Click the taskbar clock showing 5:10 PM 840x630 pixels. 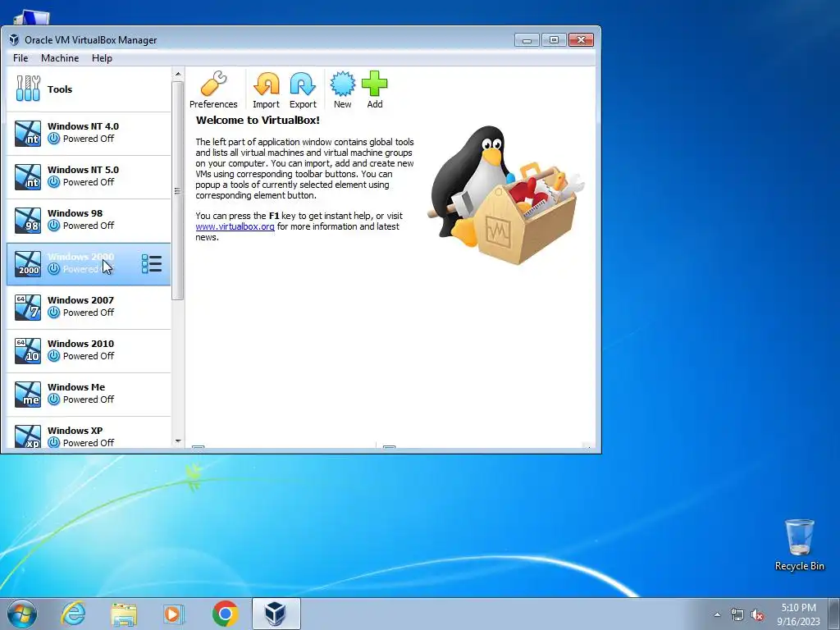(x=798, y=614)
